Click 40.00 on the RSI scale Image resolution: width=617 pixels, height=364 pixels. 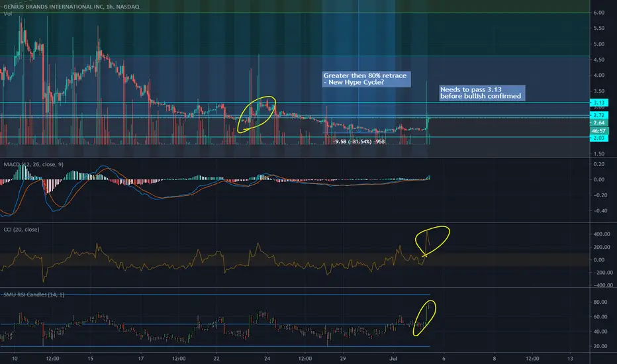coord(600,332)
